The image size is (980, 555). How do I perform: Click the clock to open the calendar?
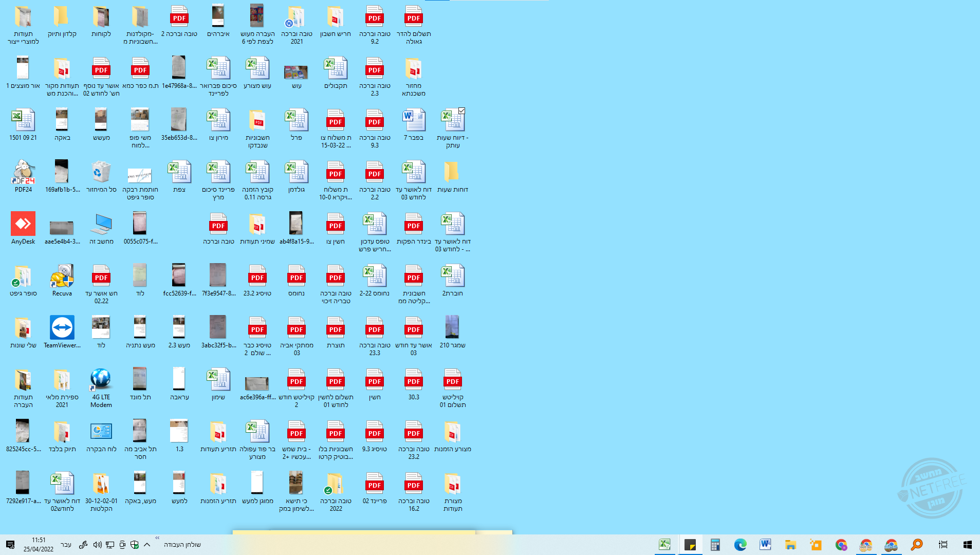point(38,544)
